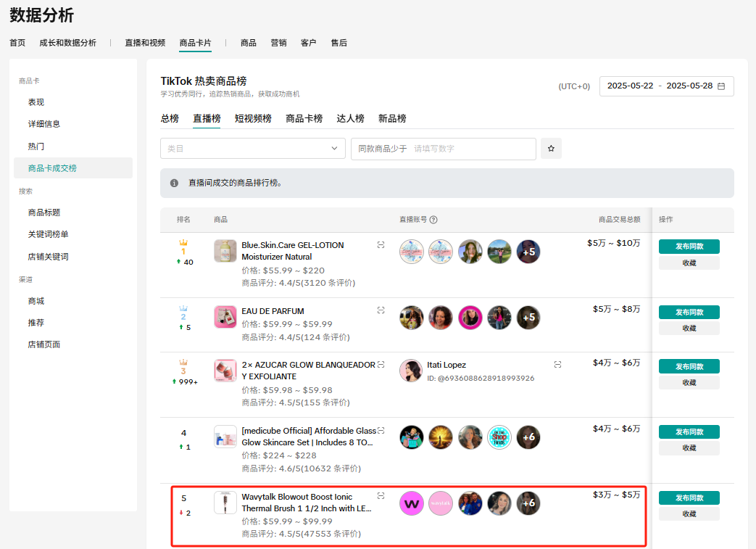
Task: Expand the 类目 category dropdown
Action: coord(253,149)
